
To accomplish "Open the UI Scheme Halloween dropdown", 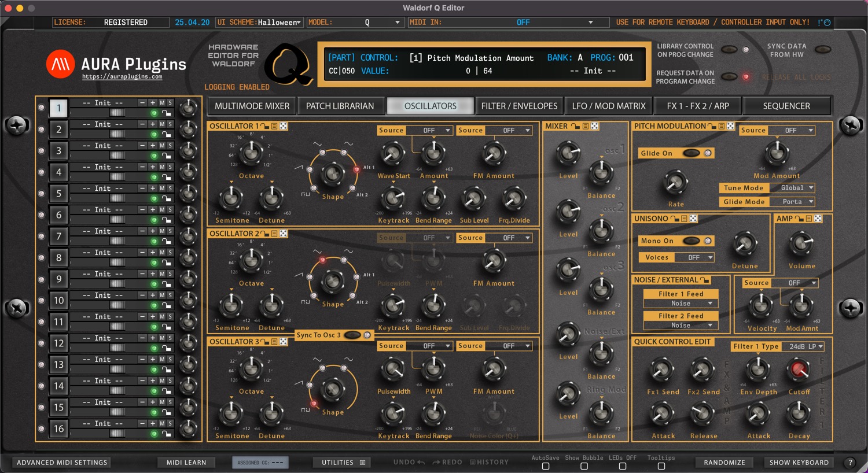I will (x=279, y=23).
